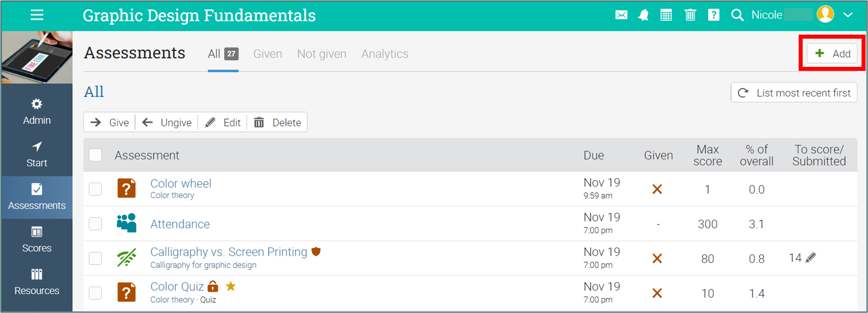Click the search magnifier icon

coord(737,15)
